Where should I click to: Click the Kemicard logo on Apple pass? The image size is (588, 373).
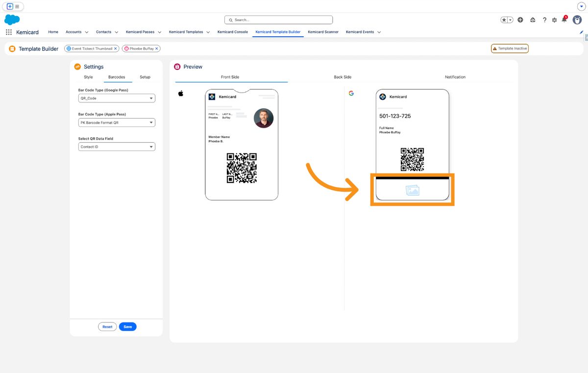(x=212, y=97)
